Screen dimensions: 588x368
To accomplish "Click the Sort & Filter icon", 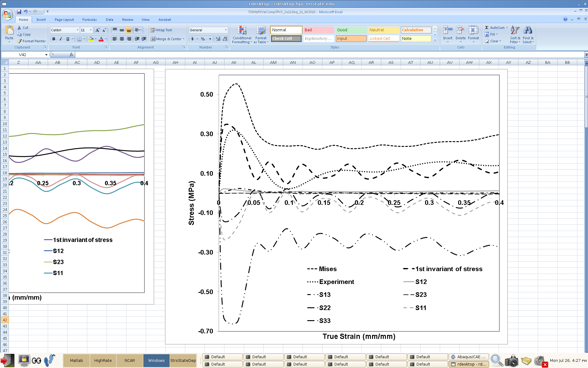I will click(515, 30).
